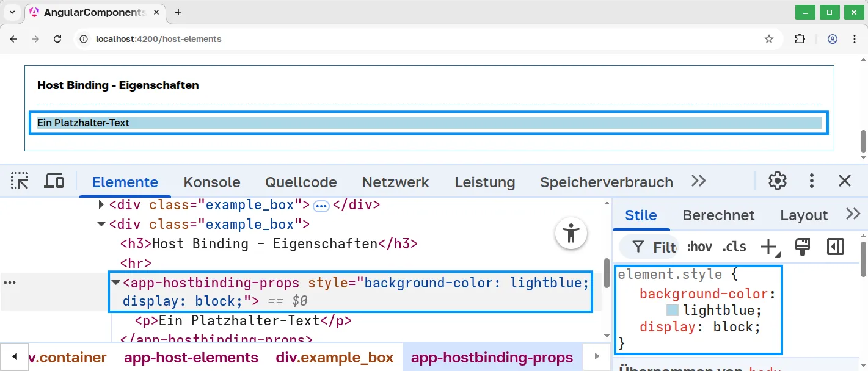The image size is (868, 371).
Task: Click the site information icon
Action: (84, 39)
